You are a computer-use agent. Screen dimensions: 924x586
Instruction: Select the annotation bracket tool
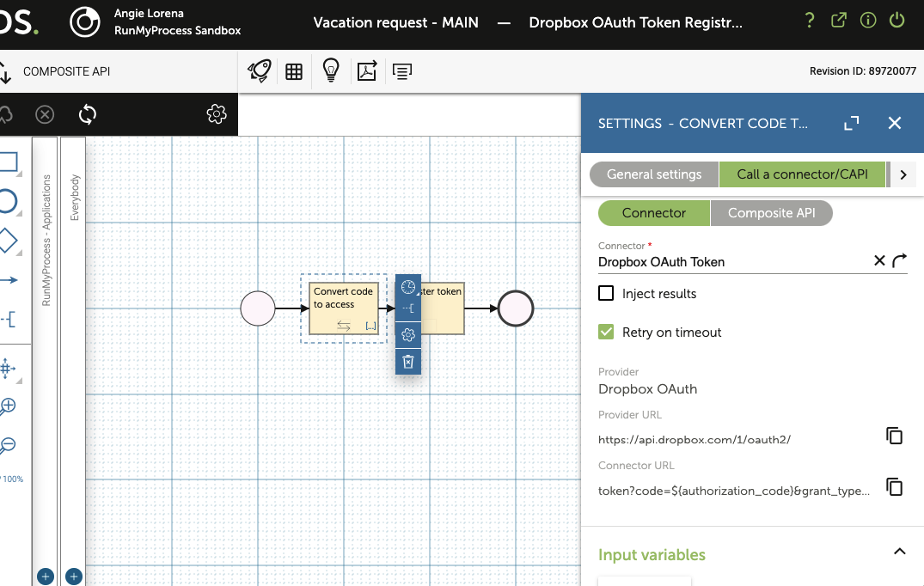pyautogui.click(x=9, y=320)
